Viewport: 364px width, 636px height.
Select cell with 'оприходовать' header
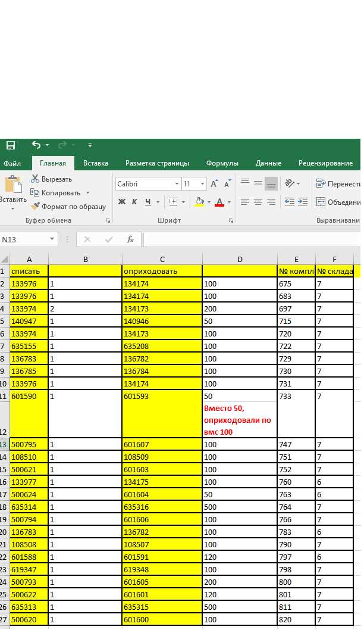pos(162,272)
